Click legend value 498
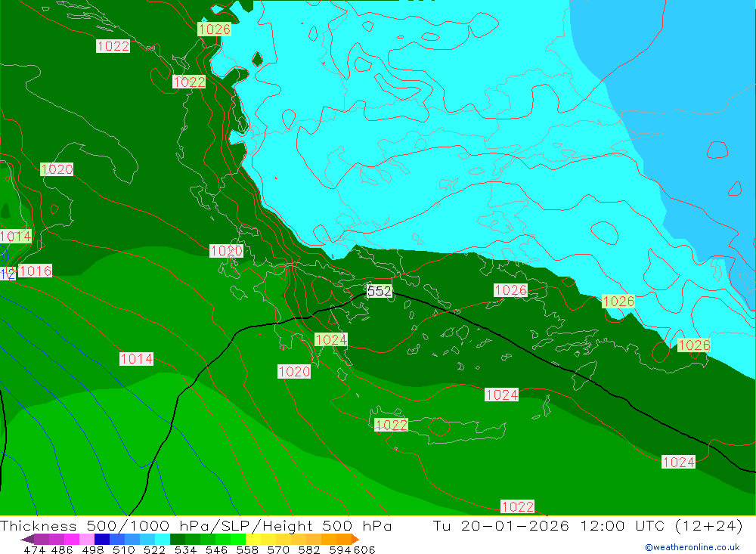The image size is (756, 554). pyautogui.click(x=92, y=549)
